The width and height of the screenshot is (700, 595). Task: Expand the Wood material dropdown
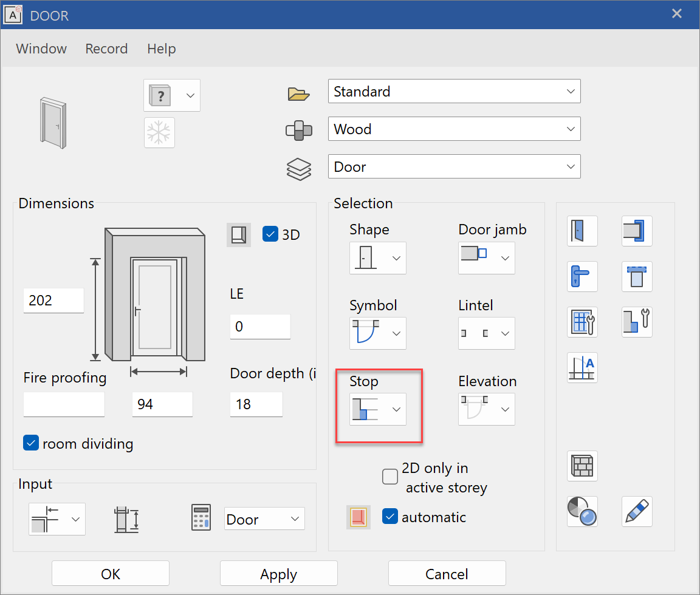(454, 129)
